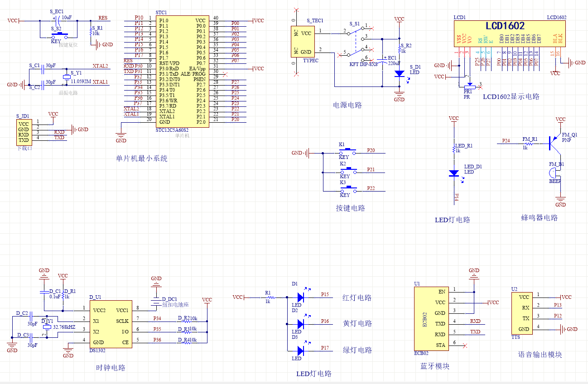This screenshot has height=384, width=588.
Task: Select the D2 yellow LED symbol
Action: tap(302, 324)
